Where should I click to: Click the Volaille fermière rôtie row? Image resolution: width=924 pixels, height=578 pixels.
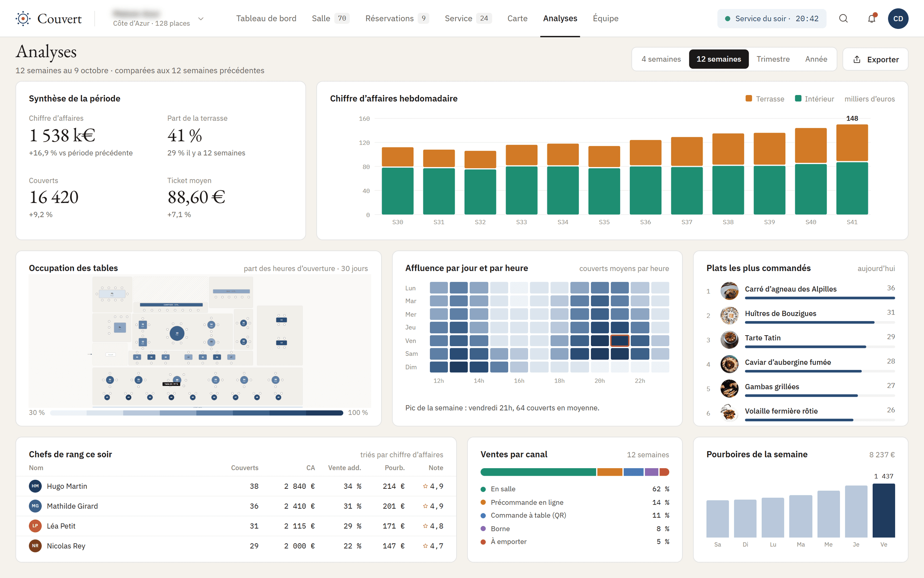point(800,413)
